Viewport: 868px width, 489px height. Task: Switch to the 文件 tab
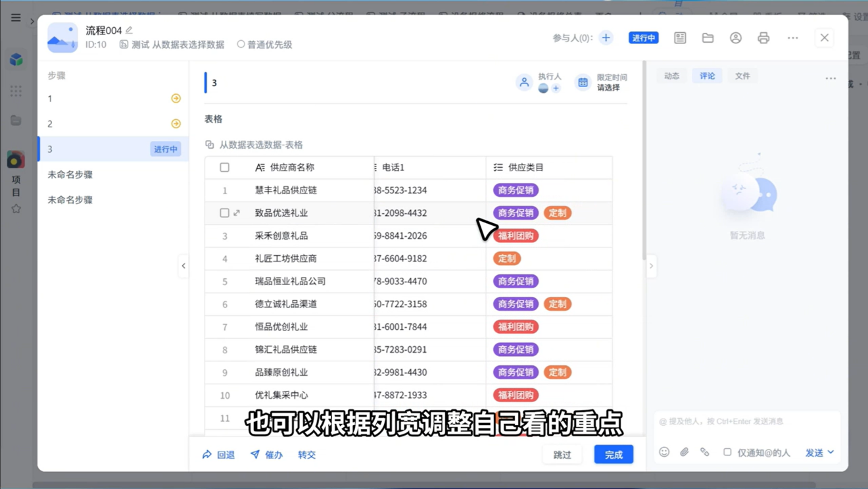pos(742,76)
